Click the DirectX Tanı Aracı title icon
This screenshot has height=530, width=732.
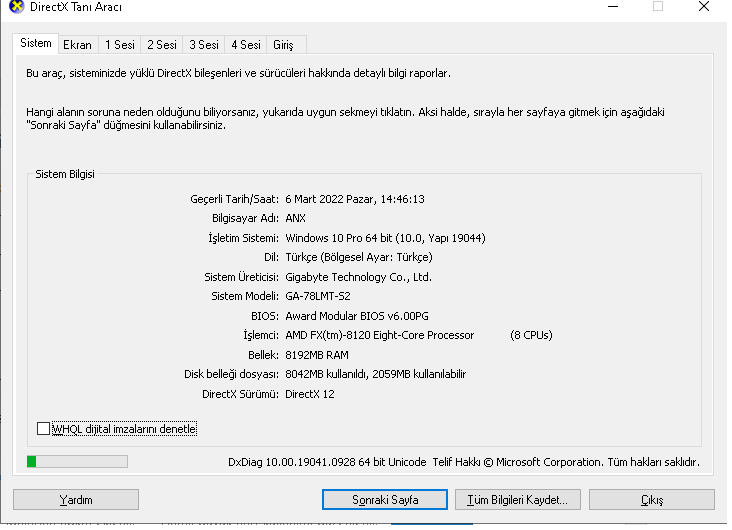click(16, 7)
